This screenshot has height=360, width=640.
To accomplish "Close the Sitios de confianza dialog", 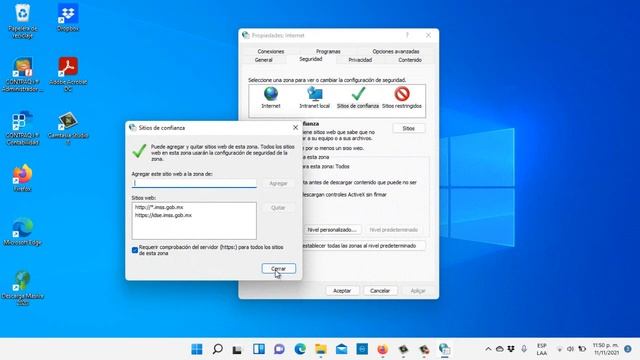I will click(295, 128).
